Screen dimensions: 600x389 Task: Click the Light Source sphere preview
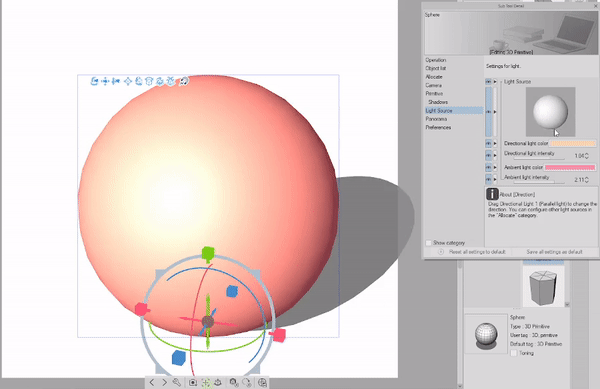click(x=550, y=112)
